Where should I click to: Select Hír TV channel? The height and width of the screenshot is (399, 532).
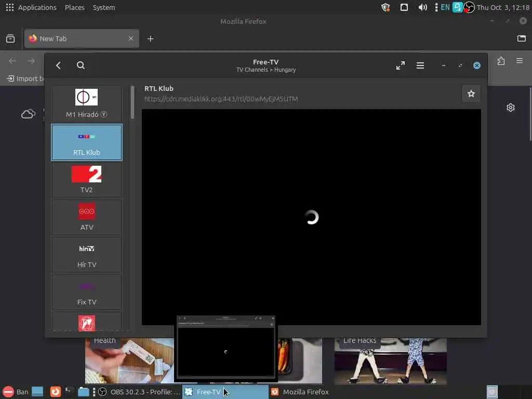(x=87, y=254)
